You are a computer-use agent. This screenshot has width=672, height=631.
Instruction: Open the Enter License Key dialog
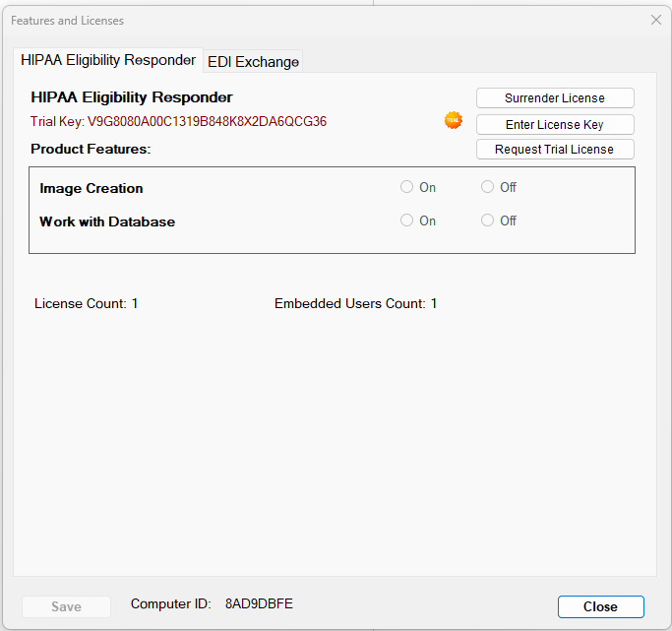pos(555,125)
